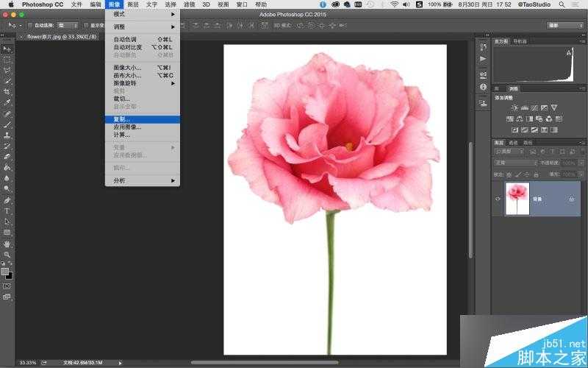This screenshot has width=588, height=368.
Task: Switch to the Channels tab
Action: pyautogui.click(x=513, y=143)
